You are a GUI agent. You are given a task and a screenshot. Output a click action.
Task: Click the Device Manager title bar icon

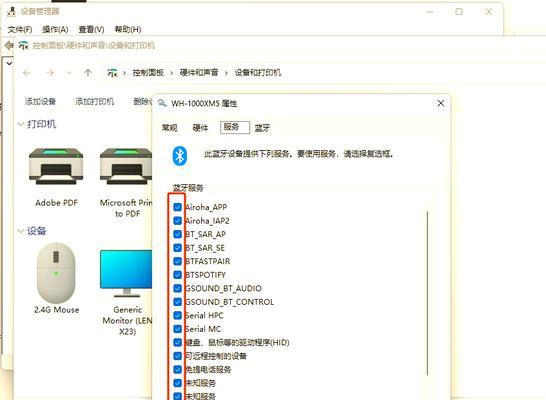tap(11, 11)
